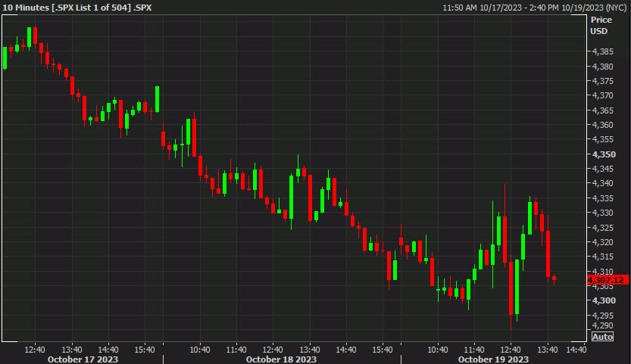Image resolution: width=631 pixels, height=364 pixels.
Task: Click the bold 4,300 price axis label
Action: (x=604, y=300)
